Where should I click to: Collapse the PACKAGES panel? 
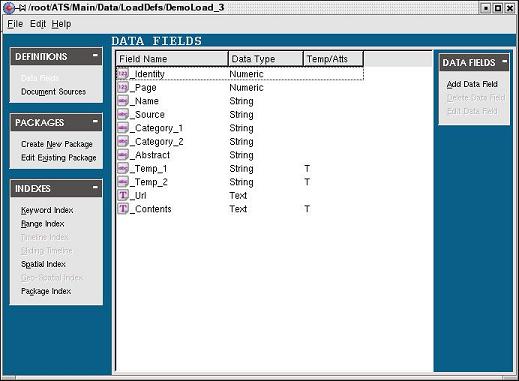point(95,121)
